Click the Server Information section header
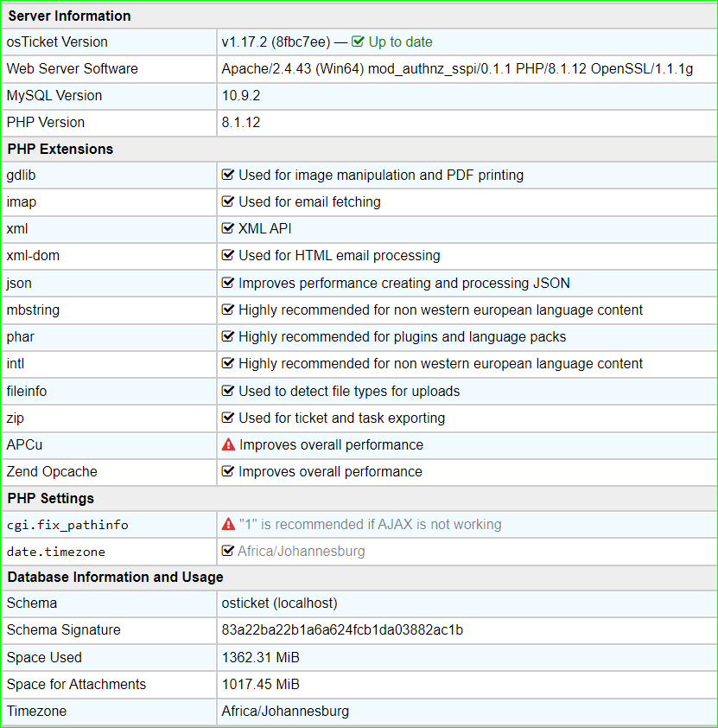 (x=69, y=16)
